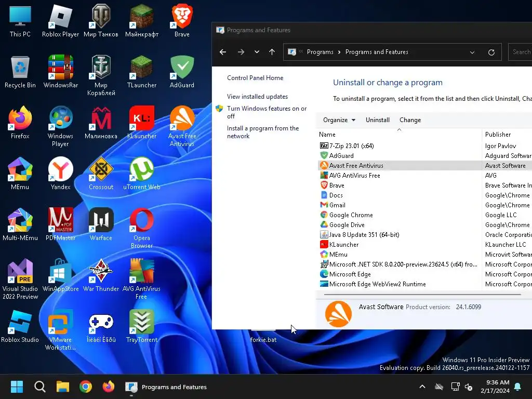Screen dimensions: 532x399
Task: Select the Opera Browser desktop icon
Action: click(141, 229)
